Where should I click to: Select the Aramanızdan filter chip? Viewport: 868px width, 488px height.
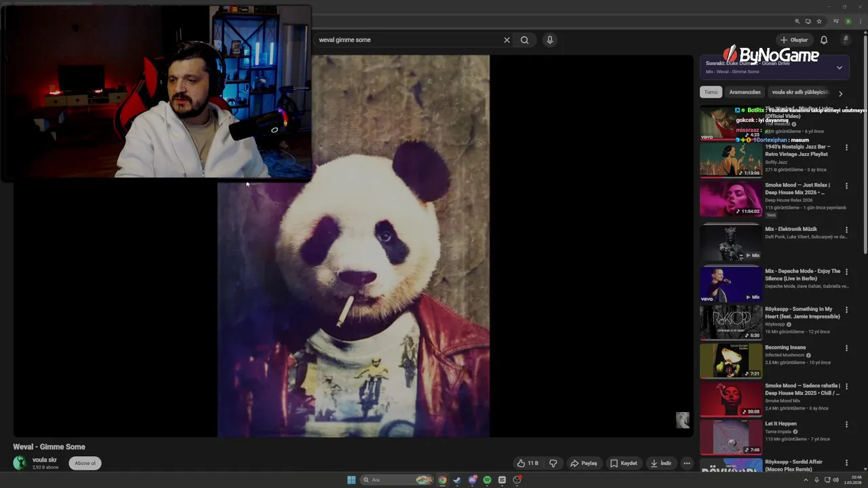tap(745, 92)
